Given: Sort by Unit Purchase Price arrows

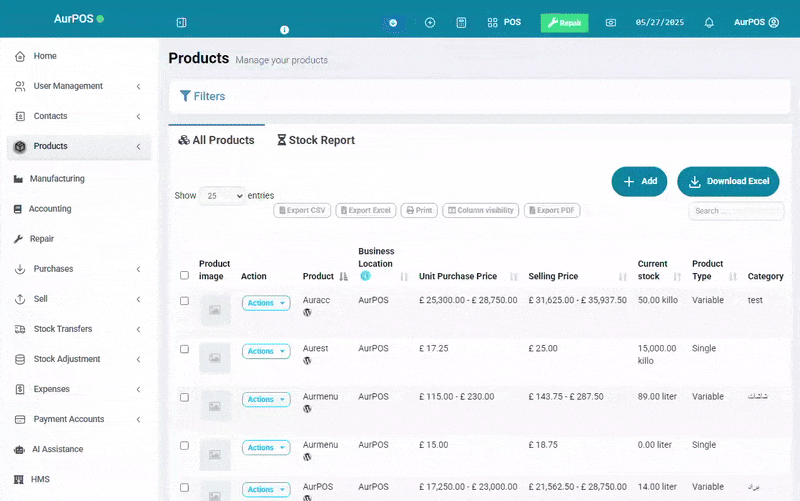Looking at the screenshot, I should tap(514, 277).
